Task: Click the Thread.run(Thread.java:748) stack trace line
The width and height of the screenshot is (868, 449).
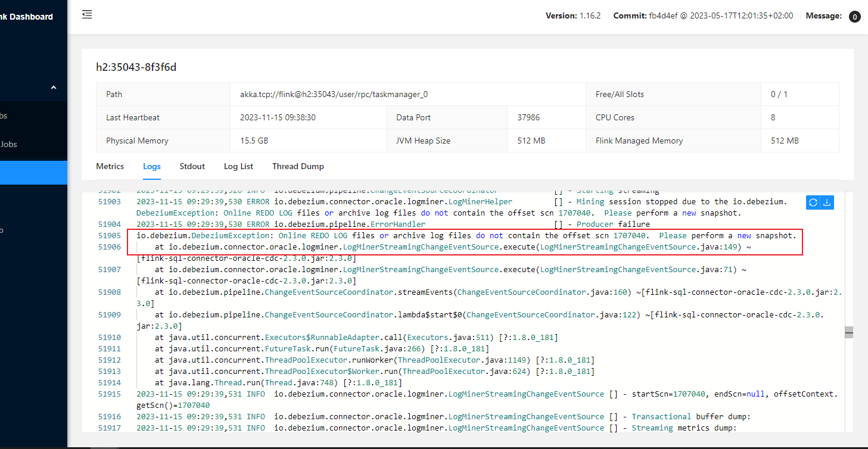Action: pyautogui.click(x=278, y=383)
